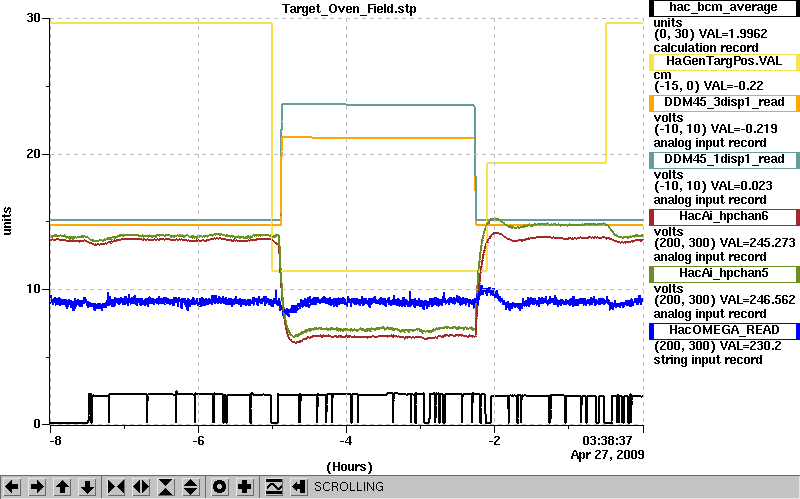Click the Y-axis tick label 20
This screenshot has height=499, width=800.
[33, 154]
